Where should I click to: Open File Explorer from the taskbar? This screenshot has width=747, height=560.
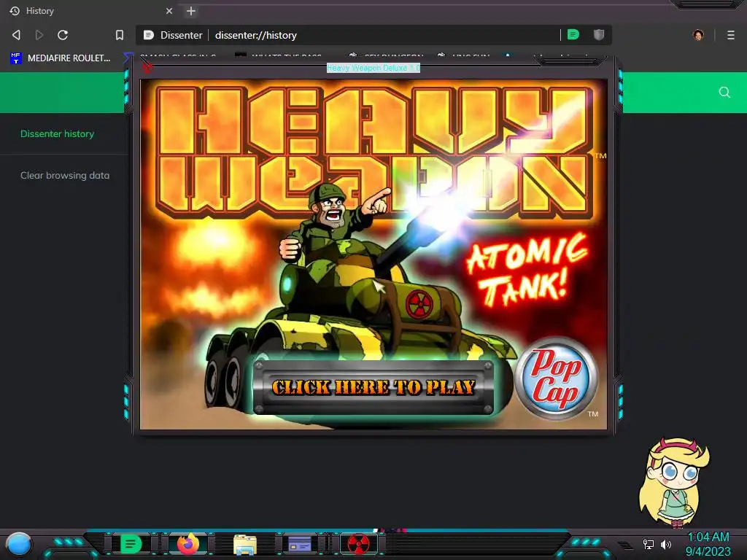245,545
